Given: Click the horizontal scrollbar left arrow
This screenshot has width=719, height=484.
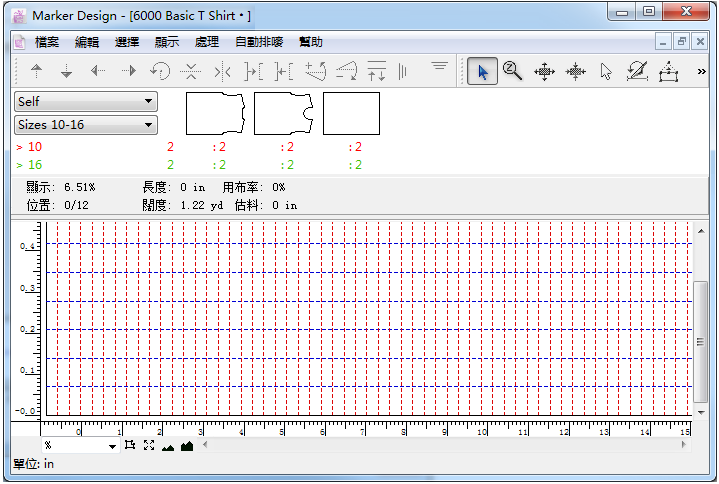Looking at the screenshot, I should (205, 444).
